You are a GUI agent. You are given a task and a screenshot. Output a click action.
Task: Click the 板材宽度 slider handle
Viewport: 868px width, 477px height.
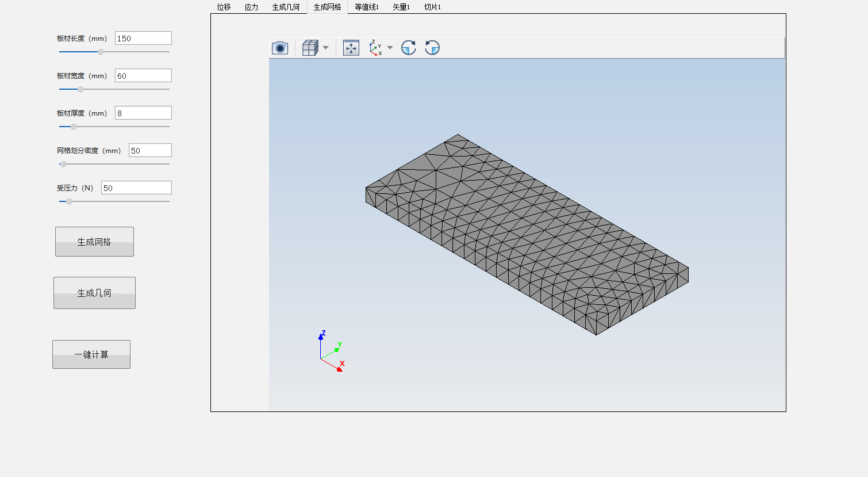80,89
